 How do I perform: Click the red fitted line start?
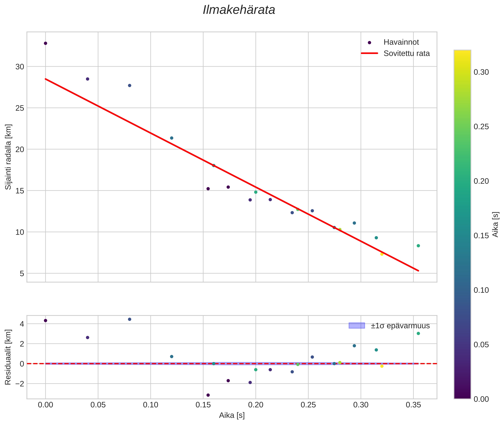pyautogui.click(x=46, y=79)
